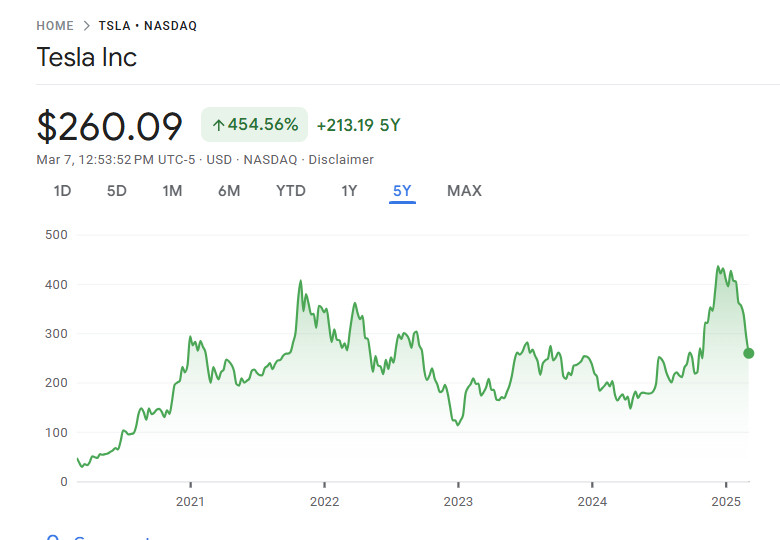Click the USD currency label
The image size is (780, 540).
[219, 160]
